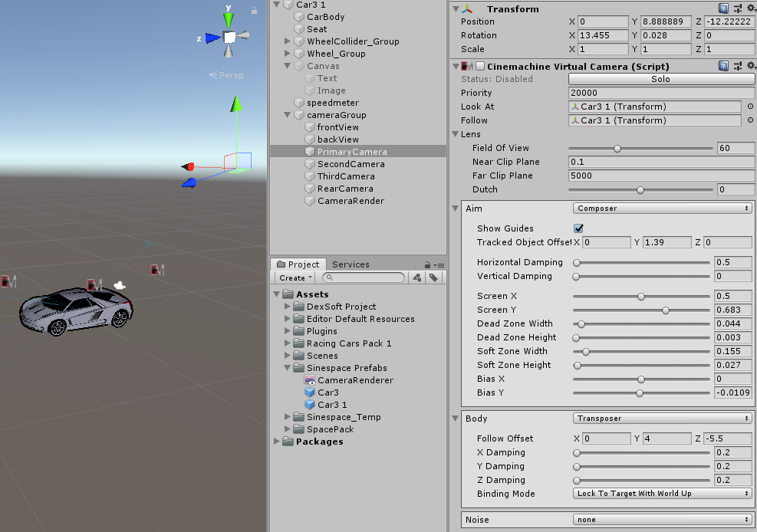Enable the Cinemachine Virtual Camera component checkbox
This screenshot has width=757, height=532.
click(480, 66)
